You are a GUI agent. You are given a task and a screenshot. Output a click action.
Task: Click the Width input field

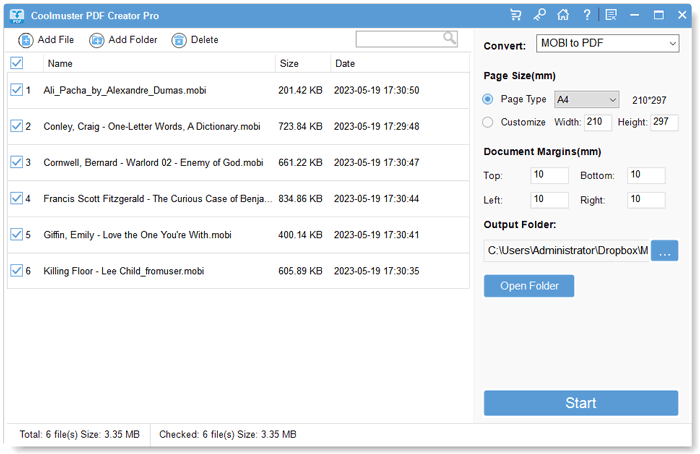[598, 122]
